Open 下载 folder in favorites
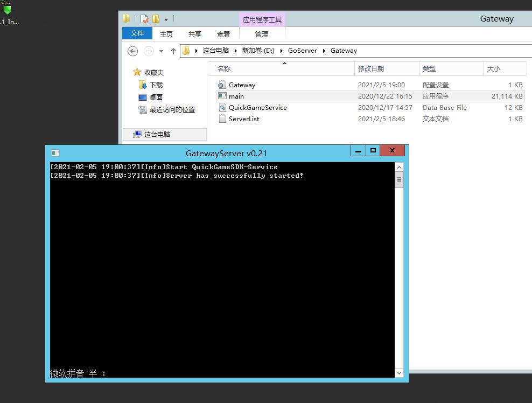Screen dimensions: 532x403 coord(156,85)
